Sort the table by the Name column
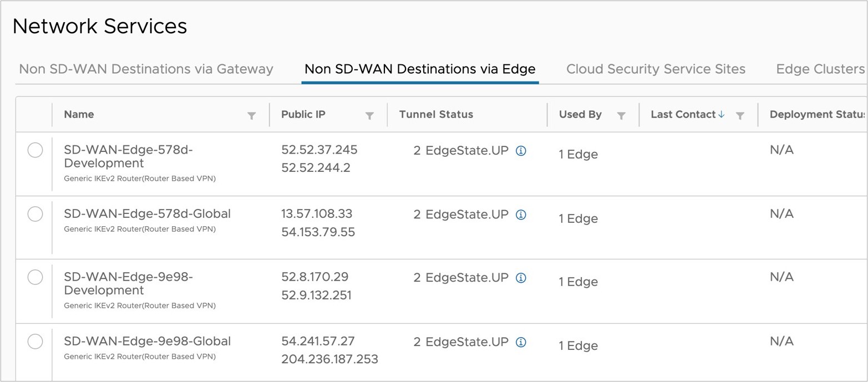868x382 pixels. 79,115
